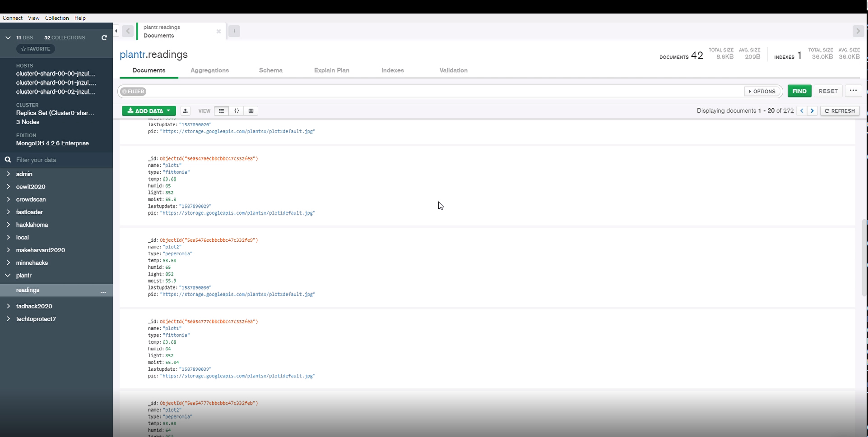Click the plantr database breadcrumb link
The image size is (868, 437).
pos(132,55)
